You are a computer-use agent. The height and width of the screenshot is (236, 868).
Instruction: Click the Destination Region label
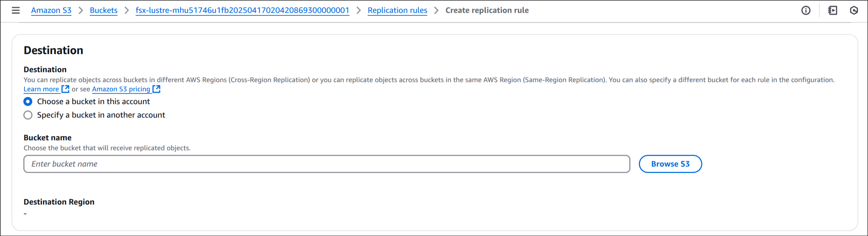coord(59,202)
